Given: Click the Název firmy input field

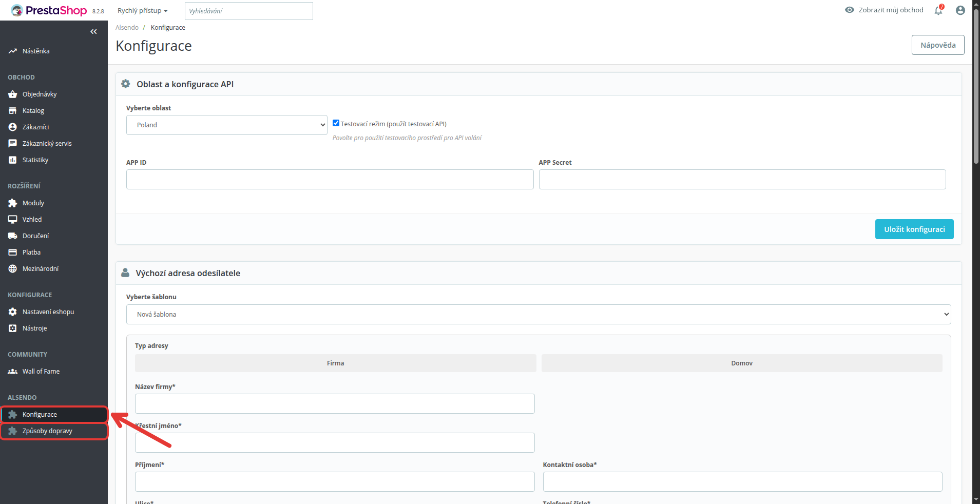Looking at the screenshot, I should [335, 404].
